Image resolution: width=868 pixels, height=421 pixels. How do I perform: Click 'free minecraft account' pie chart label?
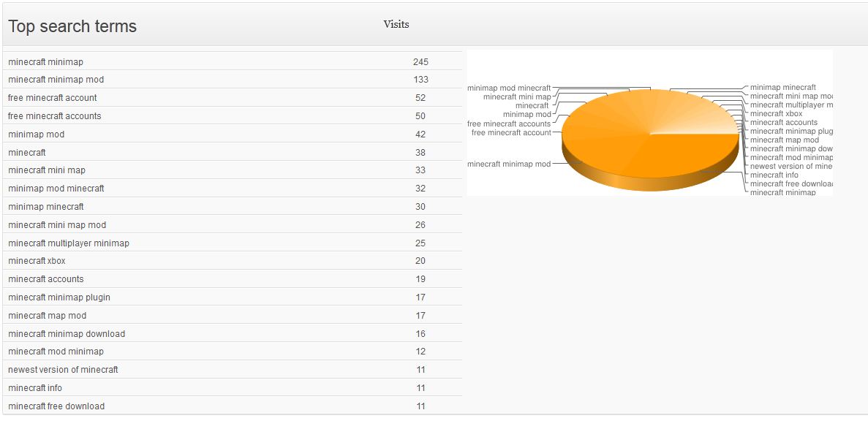511,133
